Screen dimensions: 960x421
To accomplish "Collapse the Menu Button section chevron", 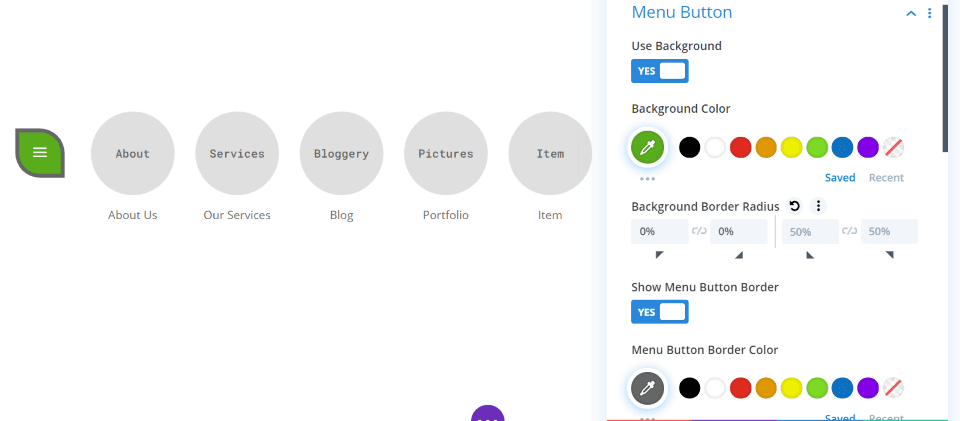I will click(911, 13).
